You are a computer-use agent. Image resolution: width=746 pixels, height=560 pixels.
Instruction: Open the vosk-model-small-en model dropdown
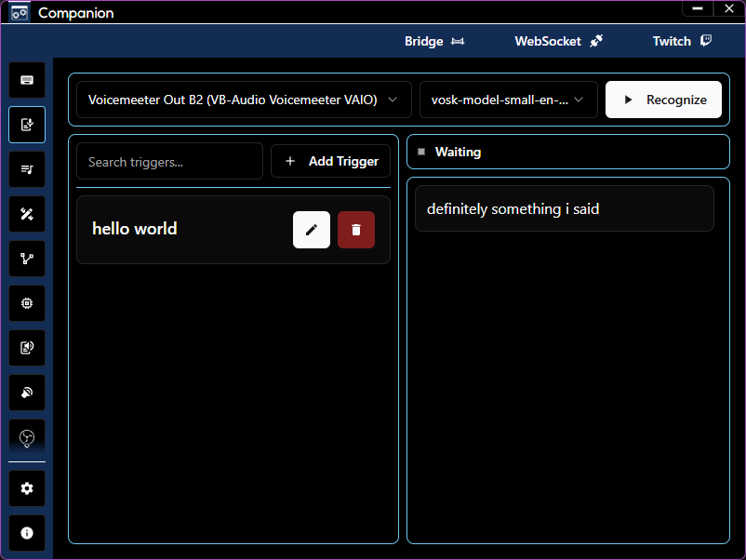coord(508,100)
